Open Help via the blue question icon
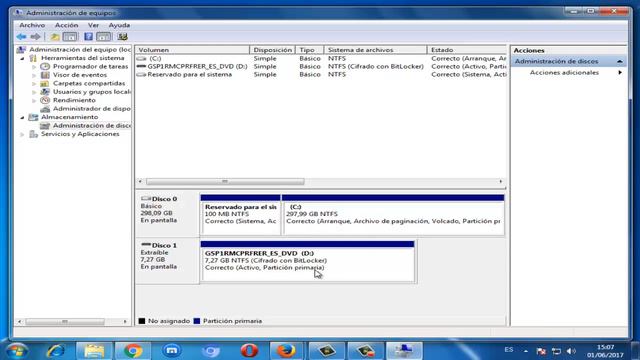 pyautogui.click(x=88, y=37)
